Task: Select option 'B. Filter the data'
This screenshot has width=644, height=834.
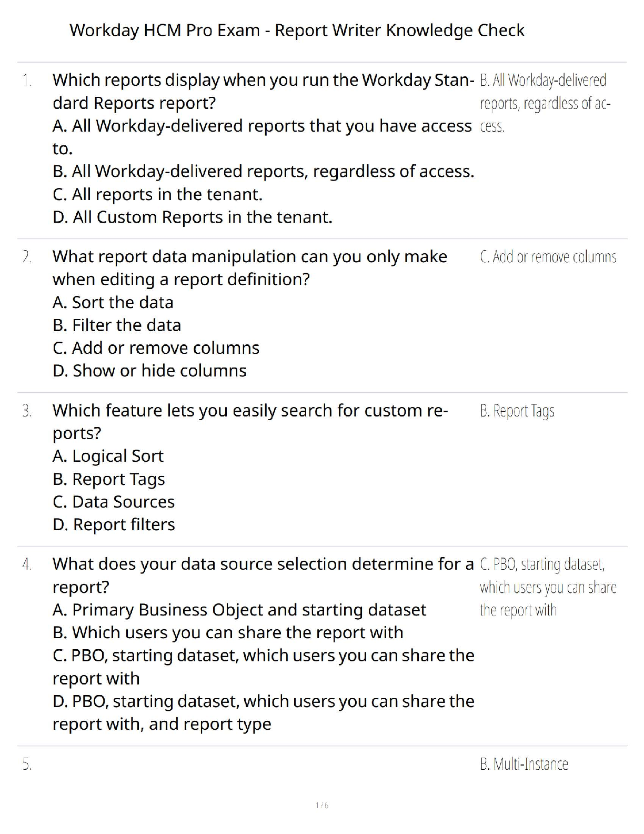Action: coord(117,325)
